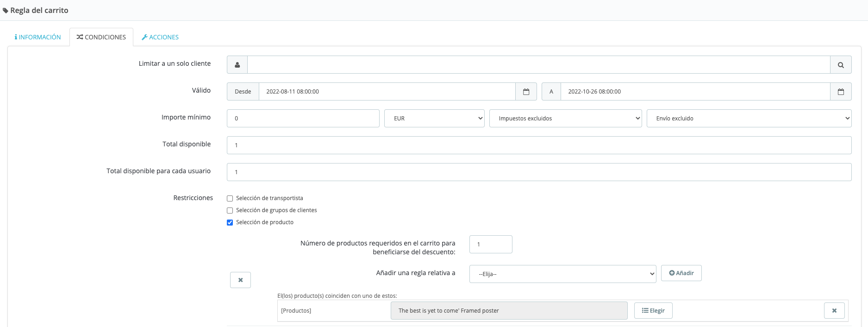The height and width of the screenshot is (327, 868).
Task: Remove the product selection rule group
Action: (x=240, y=280)
